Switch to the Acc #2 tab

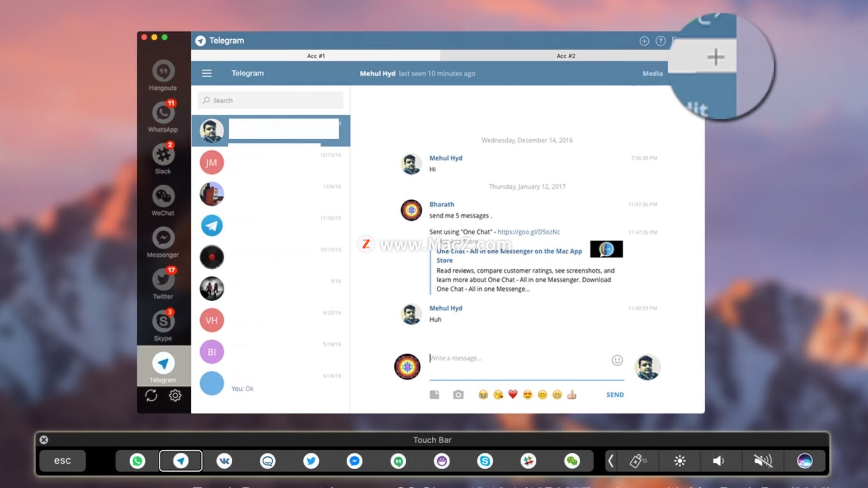coord(565,56)
